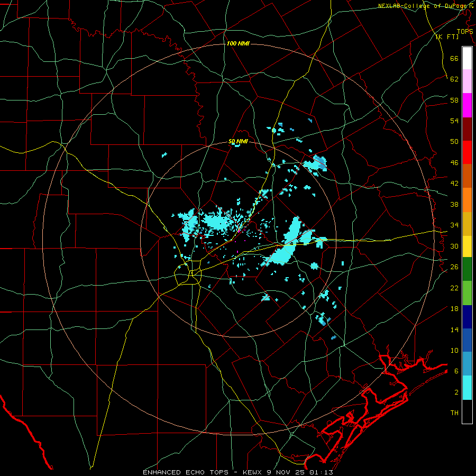Click the bright orange legend swatch
The height and width of the screenshot is (476, 476).
(x=467, y=200)
